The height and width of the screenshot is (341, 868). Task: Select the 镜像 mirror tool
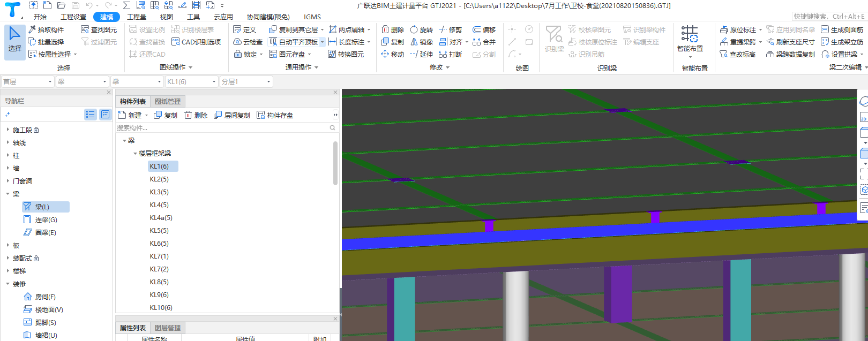click(421, 42)
